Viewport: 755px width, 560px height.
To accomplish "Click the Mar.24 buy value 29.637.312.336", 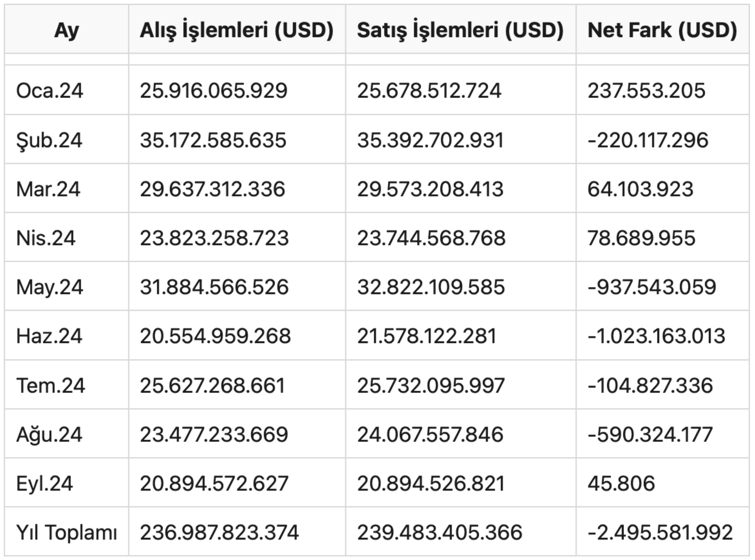I will point(212,189).
